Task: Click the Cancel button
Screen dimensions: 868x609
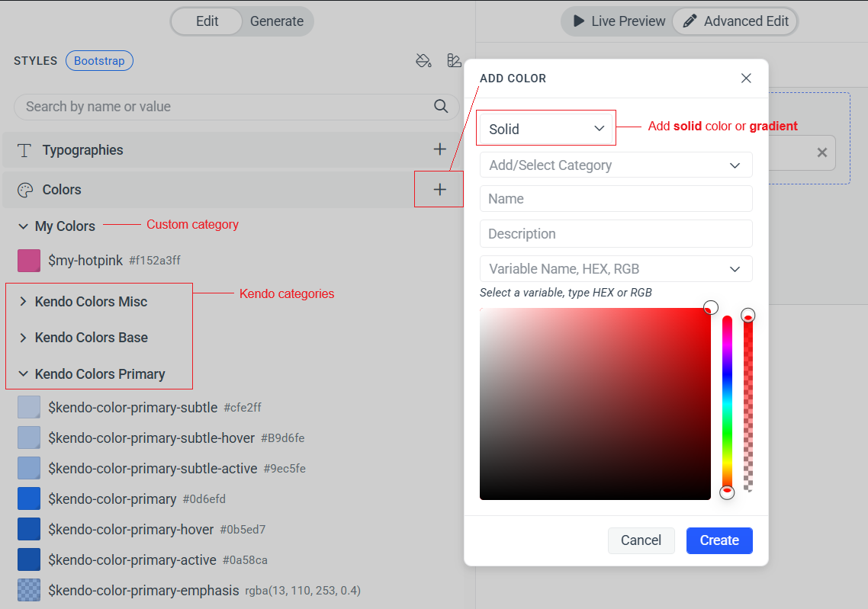Action: 641,540
